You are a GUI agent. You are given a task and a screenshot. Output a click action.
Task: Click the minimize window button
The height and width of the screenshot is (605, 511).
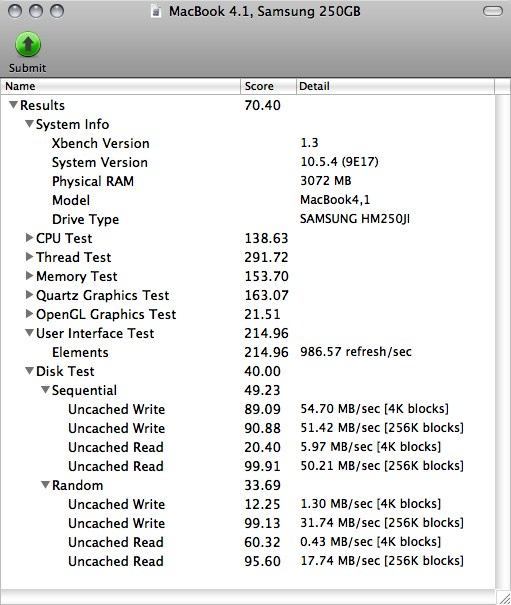point(36,11)
